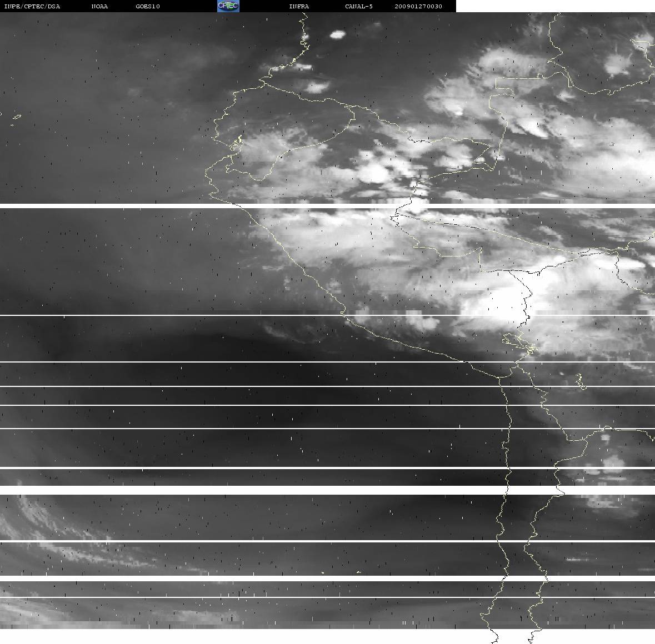Click the CPTEC logo in header
Image resolution: width=655 pixels, height=644 pixels.
click(x=228, y=6)
